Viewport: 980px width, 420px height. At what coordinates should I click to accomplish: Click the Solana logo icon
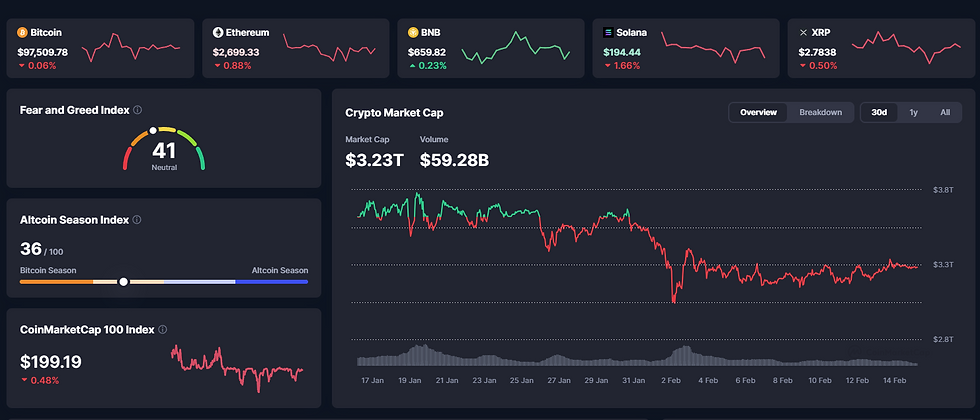tap(608, 32)
